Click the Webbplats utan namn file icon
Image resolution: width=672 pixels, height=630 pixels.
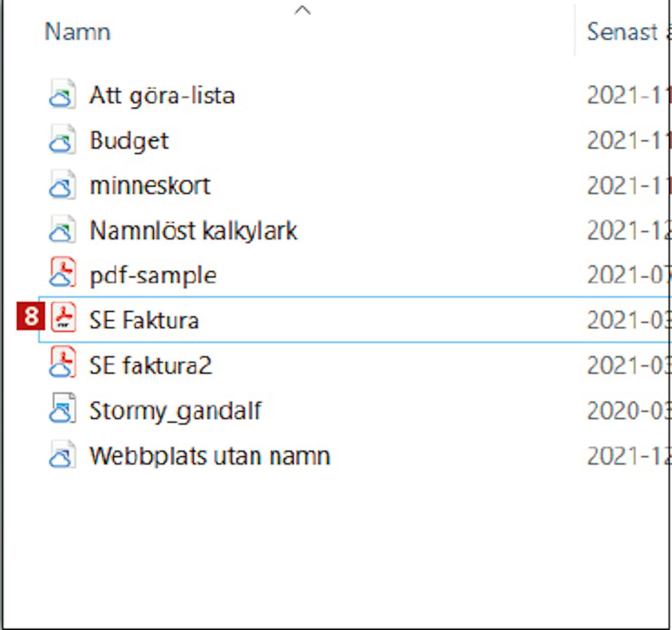62,455
